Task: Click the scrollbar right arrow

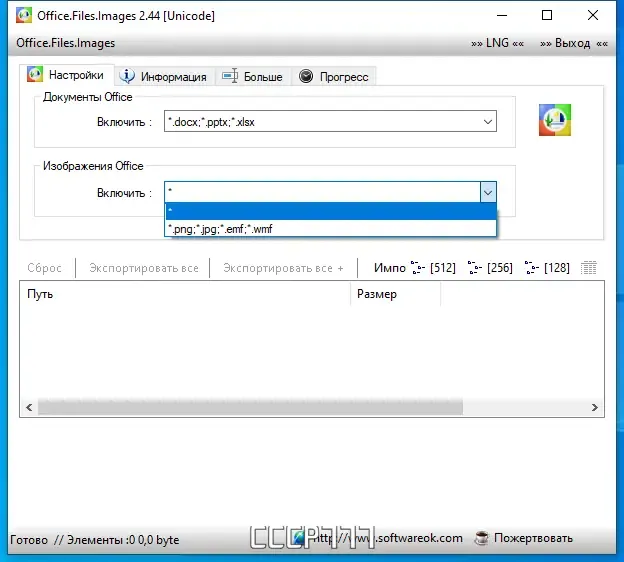Action: (x=595, y=407)
